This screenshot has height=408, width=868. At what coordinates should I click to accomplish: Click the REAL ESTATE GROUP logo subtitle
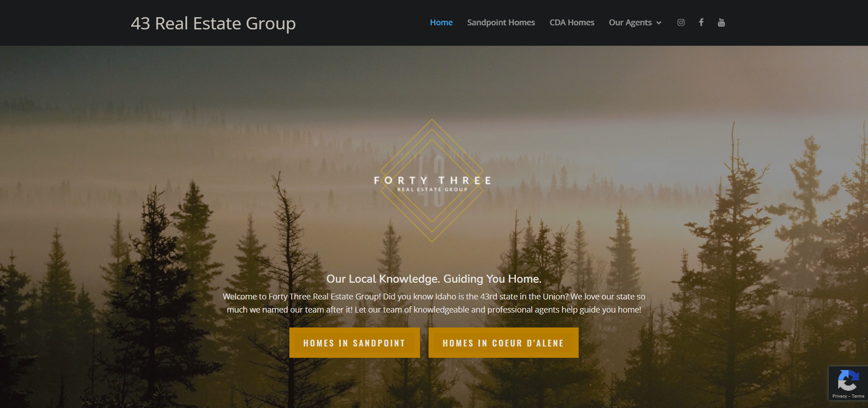coord(432,190)
